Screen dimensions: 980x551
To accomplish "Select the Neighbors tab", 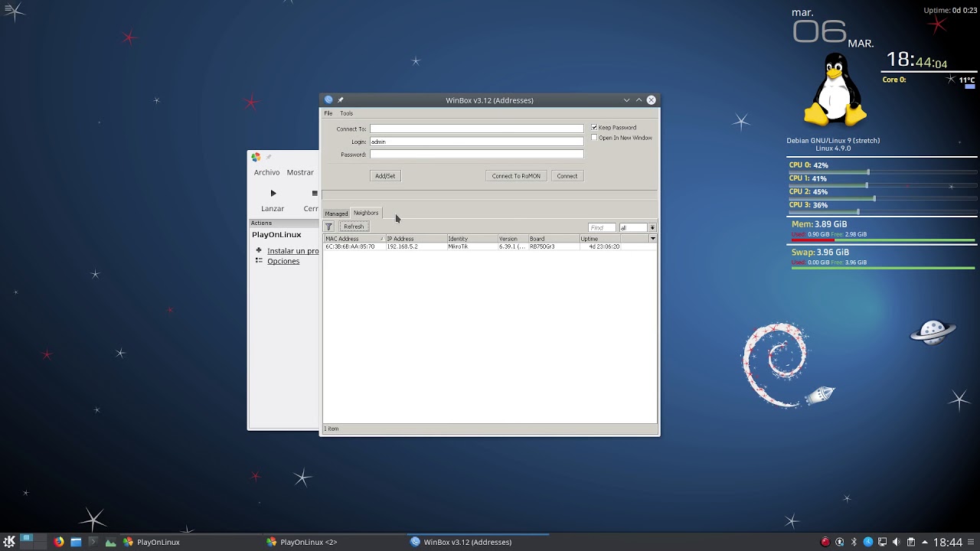I will point(366,213).
